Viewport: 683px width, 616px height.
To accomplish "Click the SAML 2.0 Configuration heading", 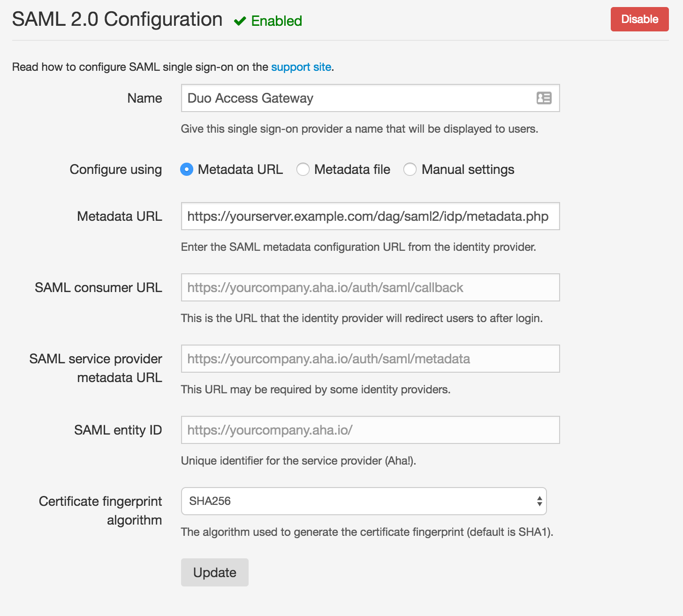I will pyautogui.click(x=117, y=19).
